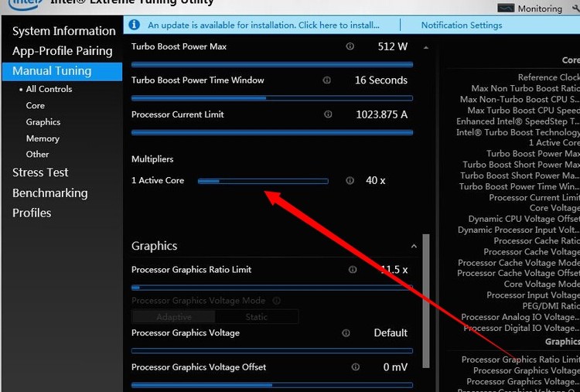
Task: Click Dynamic CPU Voltage Offset row
Action: click(x=524, y=219)
